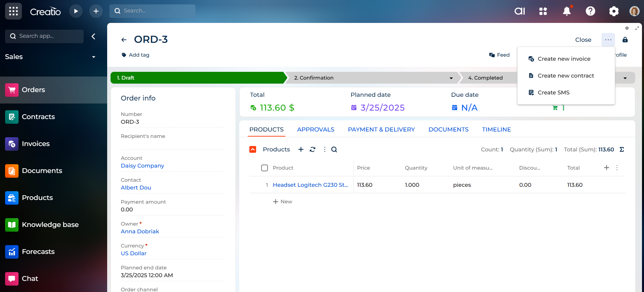Click the plus quick-add button in top bar
The image size is (644, 292).
[x=96, y=11]
